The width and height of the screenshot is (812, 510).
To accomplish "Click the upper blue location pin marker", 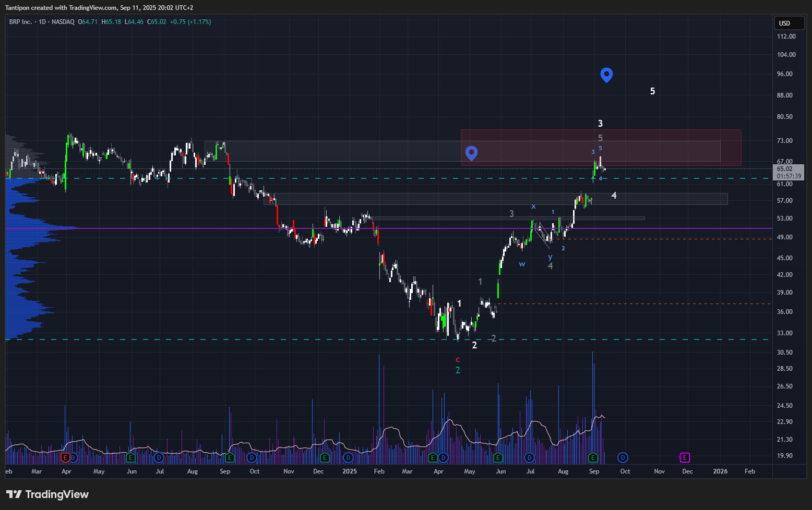I will point(606,75).
